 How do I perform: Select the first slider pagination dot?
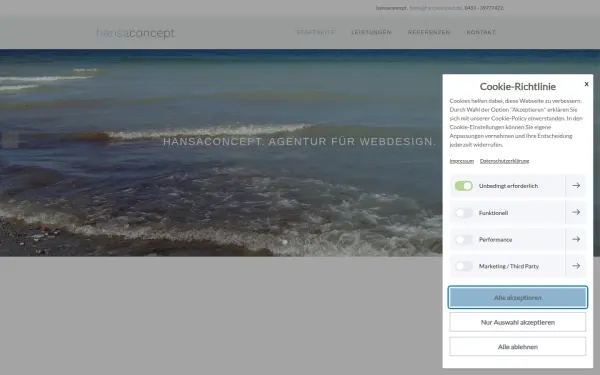pos(285,242)
